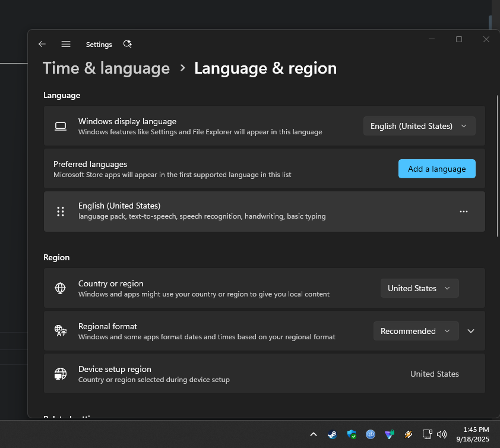Click the Country or region globe icon
The width and height of the screenshot is (500, 448).
click(x=60, y=288)
